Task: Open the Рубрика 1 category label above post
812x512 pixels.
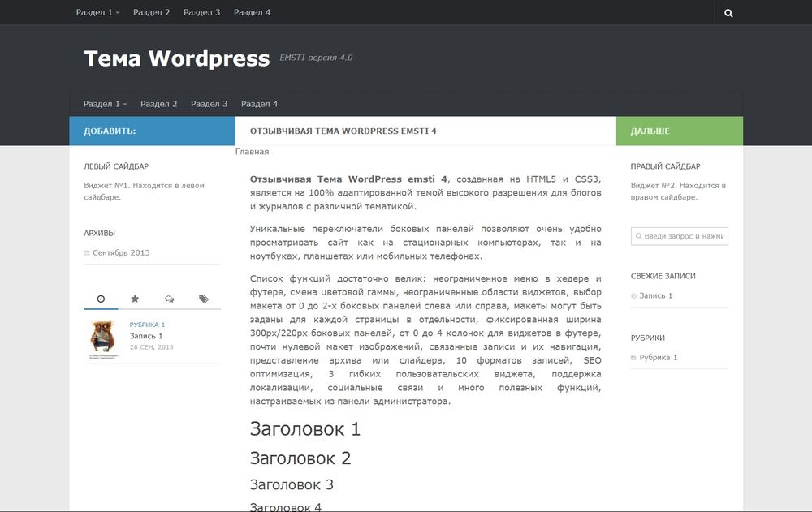Action: 147,325
